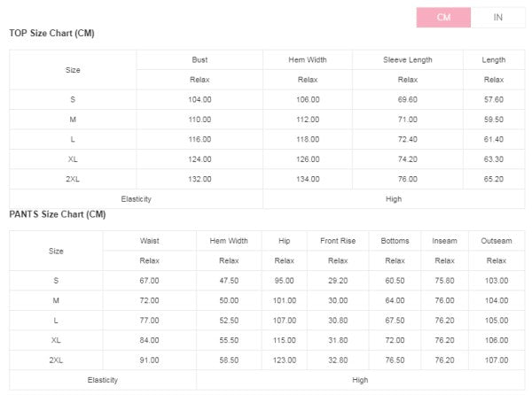Click the Bust column header
This screenshot has width=532, height=395.
(x=199, y=59)
